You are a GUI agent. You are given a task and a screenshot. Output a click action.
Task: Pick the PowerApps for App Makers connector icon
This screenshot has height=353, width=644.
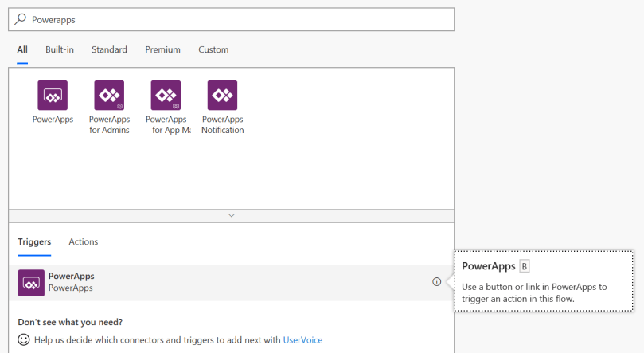[x=166, y=96]
